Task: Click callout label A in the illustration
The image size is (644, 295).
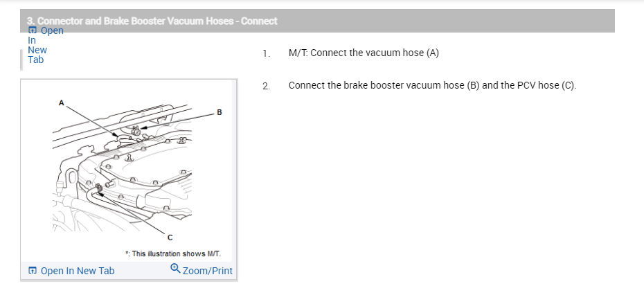Action: [61, 102]
